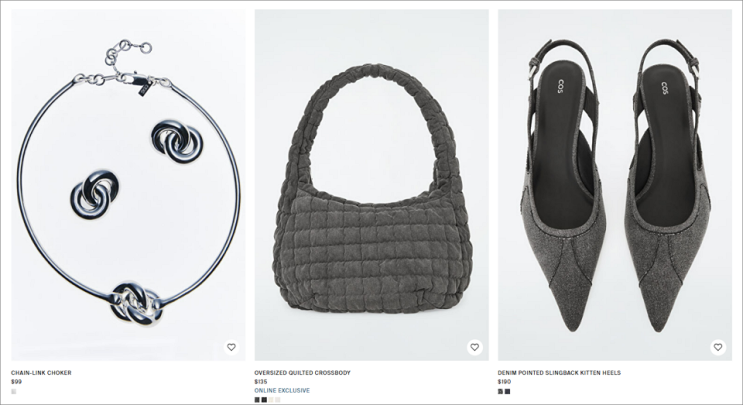
Task: Pick the last light grey crossbody swatch
Action: click(x=278, y=400)
